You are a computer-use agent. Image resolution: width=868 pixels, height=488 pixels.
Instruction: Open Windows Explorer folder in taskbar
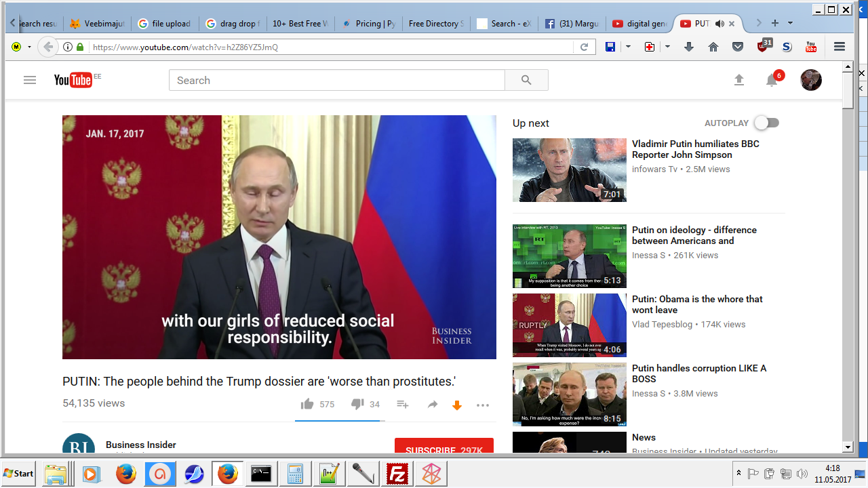56,474
